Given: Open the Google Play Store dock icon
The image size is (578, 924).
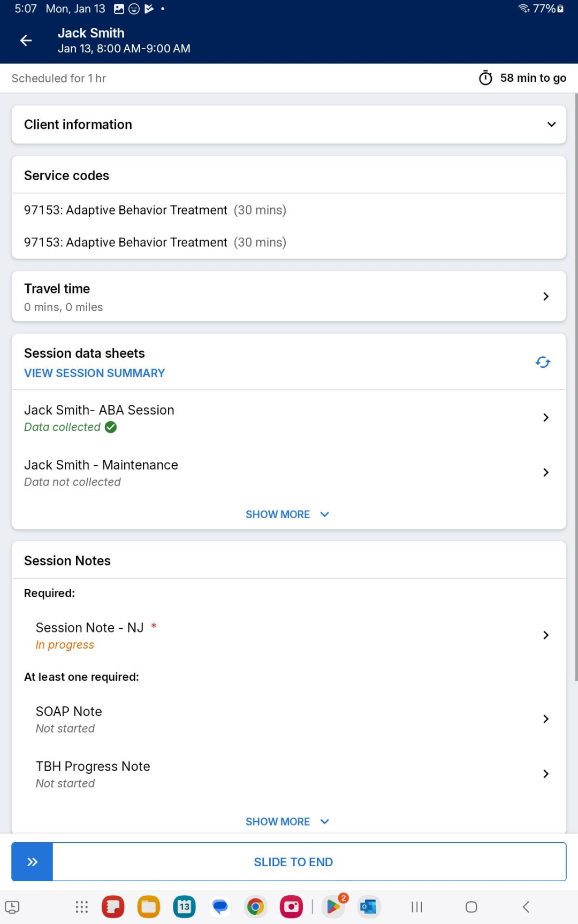Looking at the screenshot, I should 333,907.
